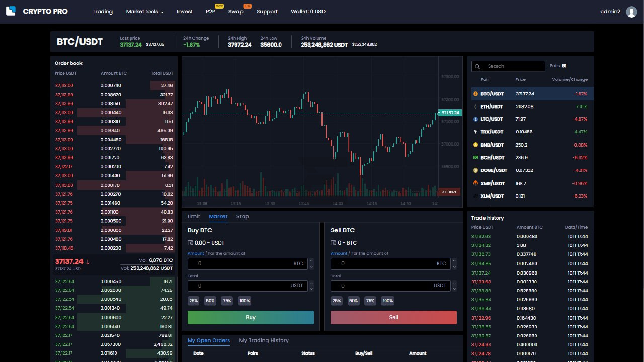The height and width of the screenshot is (362, 644).
Task: Select the XMR/USDT coin icon
Action: pos(476,183)
